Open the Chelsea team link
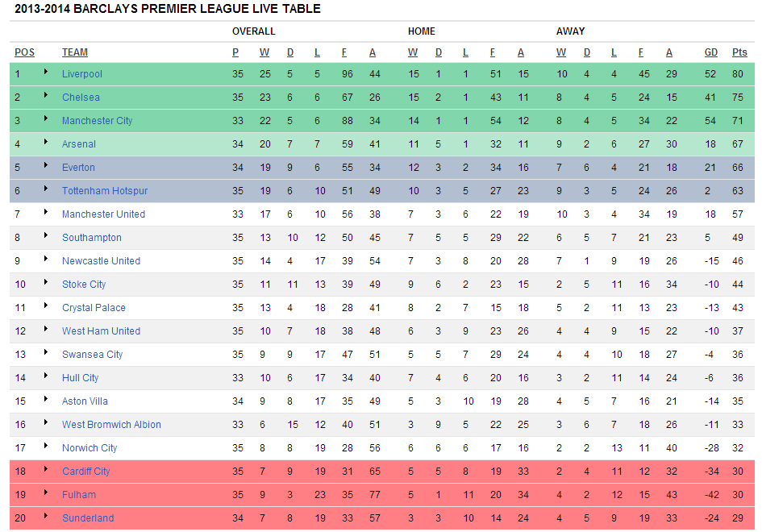Viewport: 762px width, 532px height. pos(81,98)
